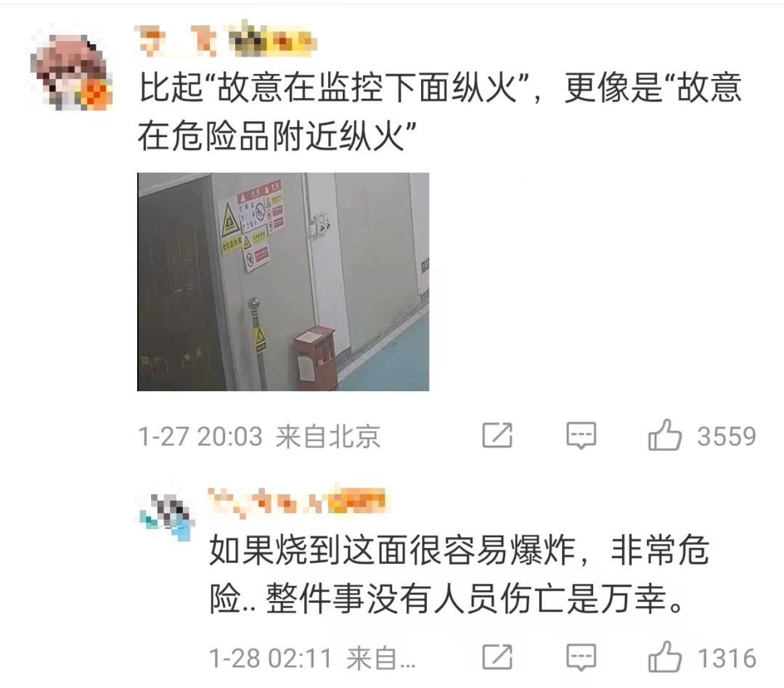The height and width of the screenshot is (688, 784).
Task: Forward the reply via its share icon
Action: (x=497, y=657)
